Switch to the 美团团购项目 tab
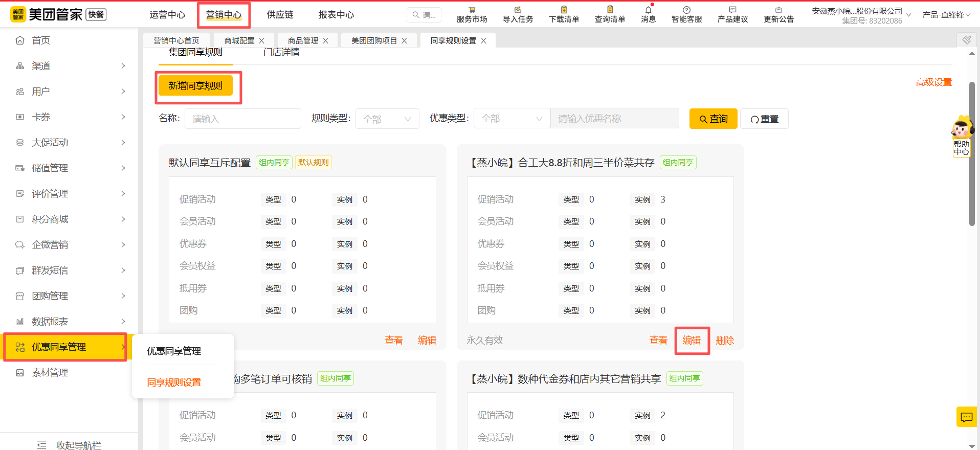Screen dimensions: 980x450 (x=374, y=41)
